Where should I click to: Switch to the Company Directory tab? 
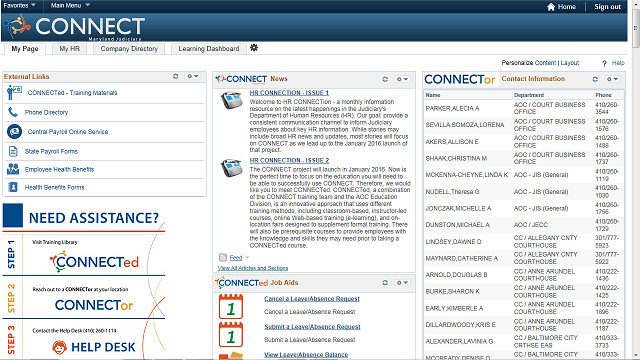pos(129,49)
